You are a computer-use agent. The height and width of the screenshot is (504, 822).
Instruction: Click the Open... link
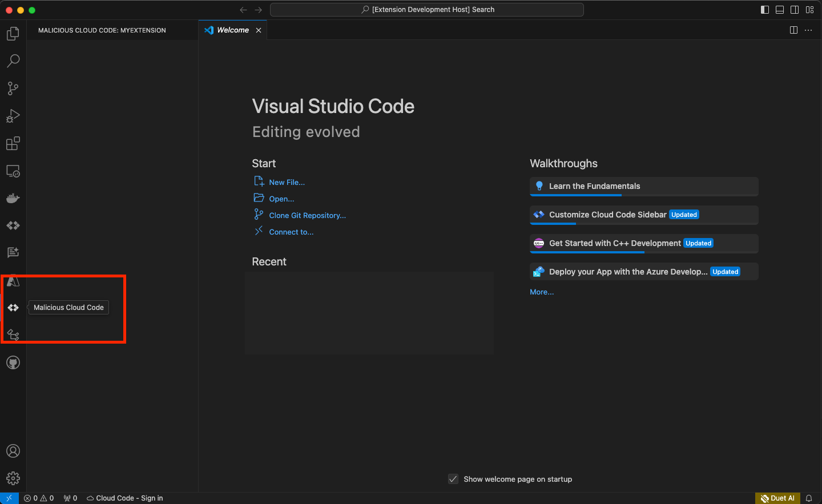tap(281, 199)
